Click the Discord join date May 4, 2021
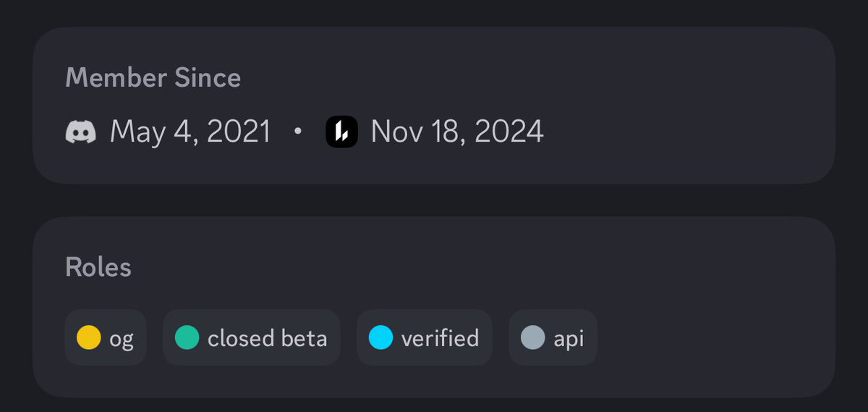This screenshot has width=868, height=412. click(x=190, y=132)
